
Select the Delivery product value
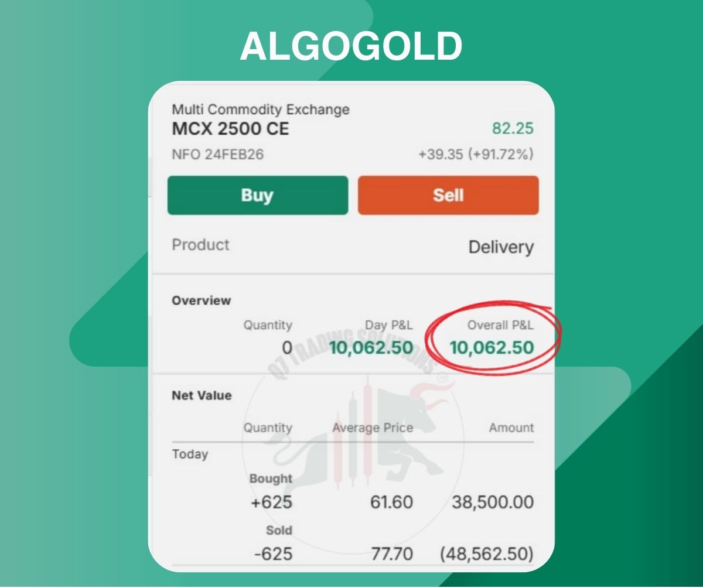pyautogui.click(x=501, y=247)
